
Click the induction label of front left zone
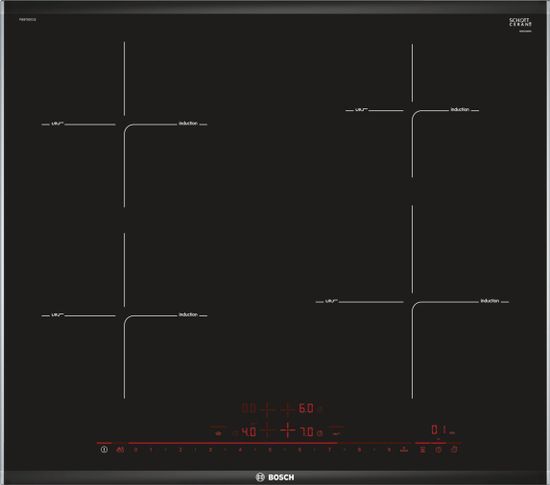(x=188, y=315)
